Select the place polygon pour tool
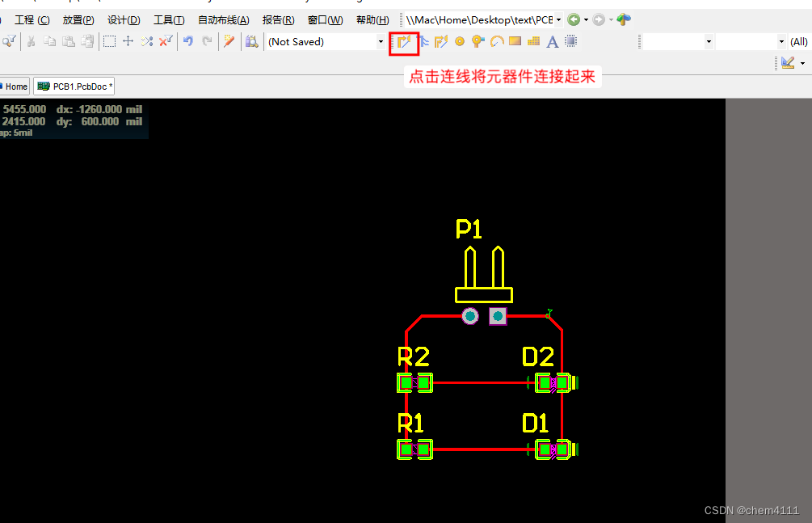 [533, 41]
